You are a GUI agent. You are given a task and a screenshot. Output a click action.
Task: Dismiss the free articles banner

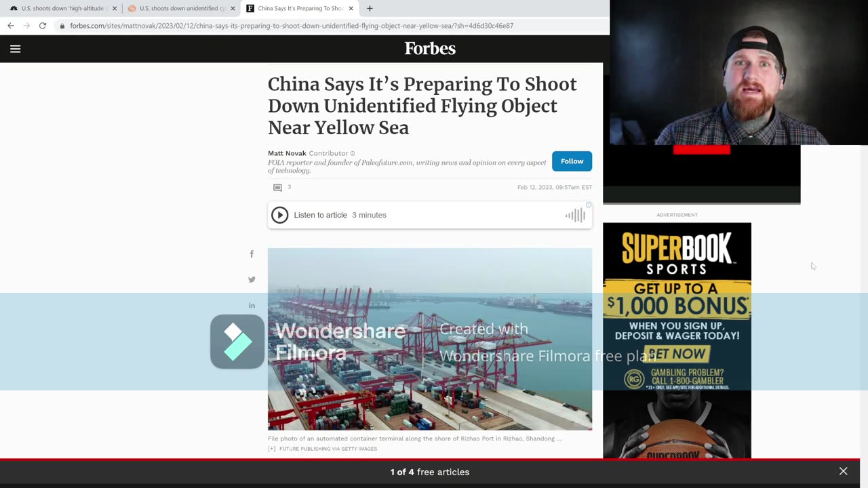843,472
